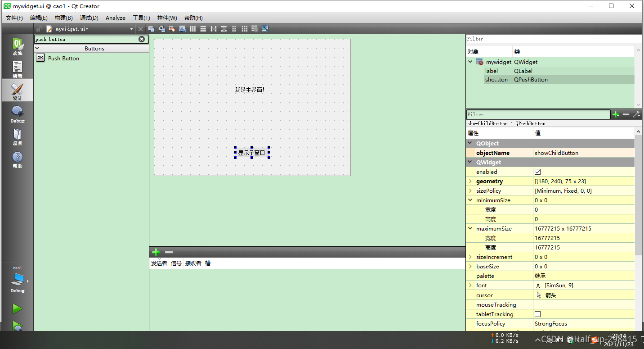Toggle the enabled property checkbox
The height and width of the screenshot is (349, 644).
tap(537, 172)
